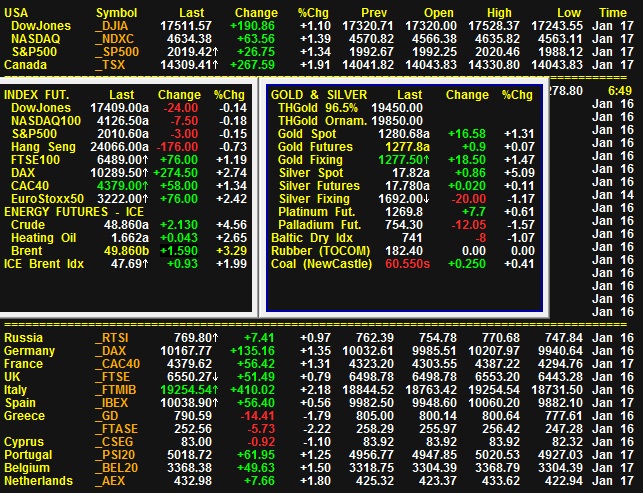Select the Crude row label
Screen dimensions: 643x493
pos(28,225)
